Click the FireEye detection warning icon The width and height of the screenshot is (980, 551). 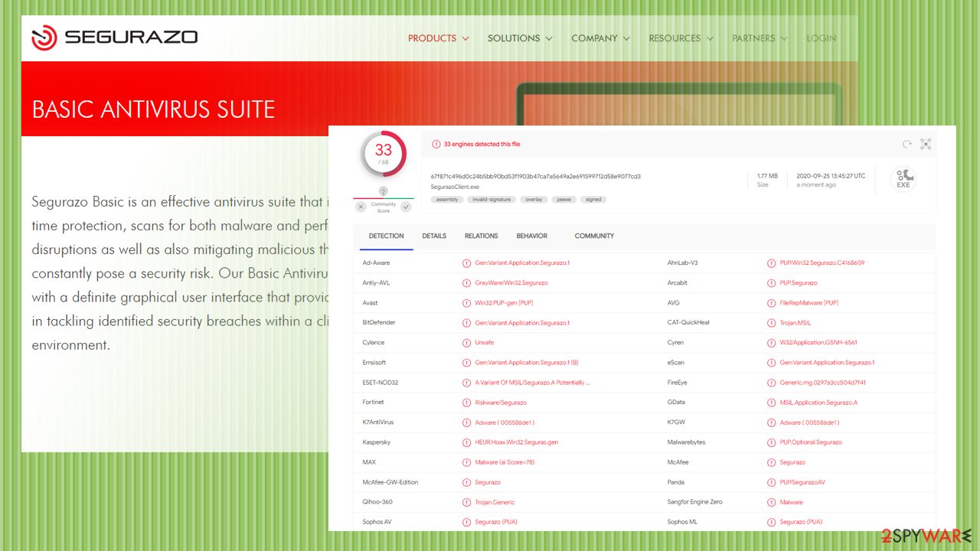point(771,382)
